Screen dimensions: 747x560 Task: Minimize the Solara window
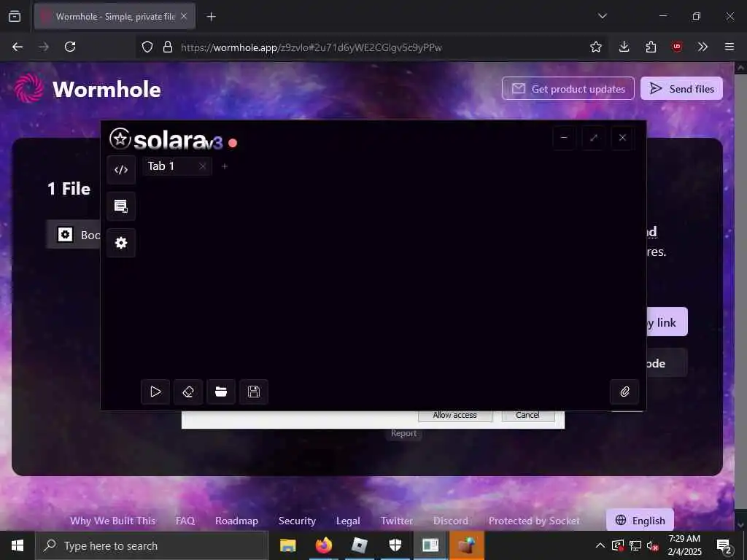564,138
